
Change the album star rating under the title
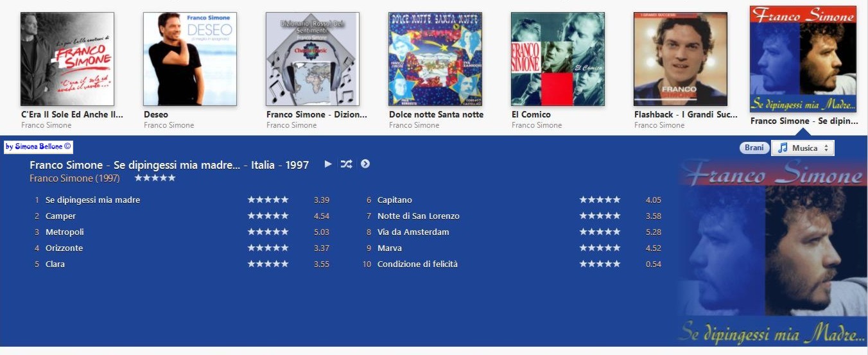point(155,178)
